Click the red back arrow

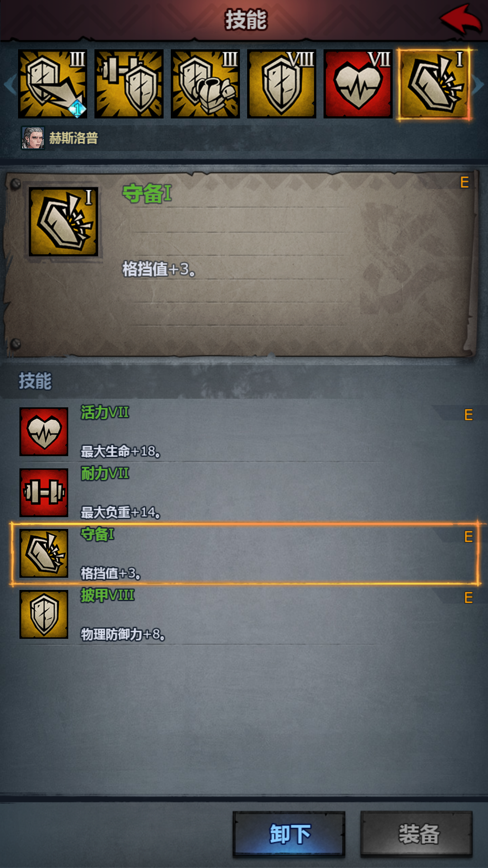460,19
